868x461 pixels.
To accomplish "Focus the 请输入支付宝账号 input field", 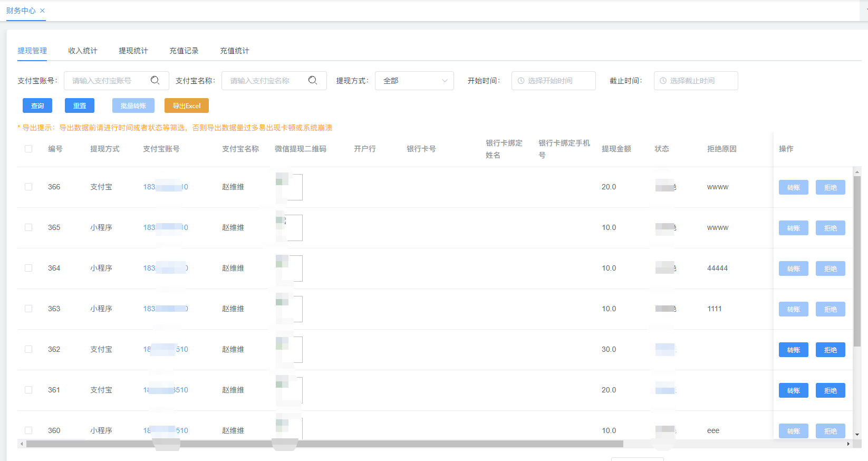I will [x=116, y=81].
